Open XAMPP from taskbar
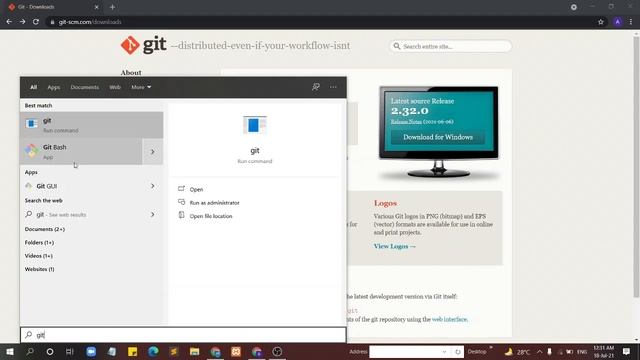 236,352
